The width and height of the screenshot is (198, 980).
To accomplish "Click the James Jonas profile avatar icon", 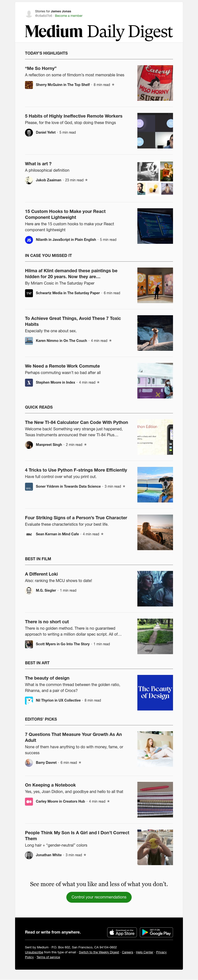I will pos(29,14).
